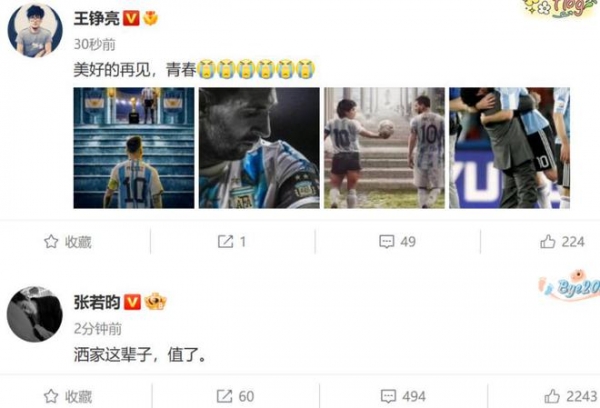Repost 王铮亮's post showing 1 share

[232, 242]
